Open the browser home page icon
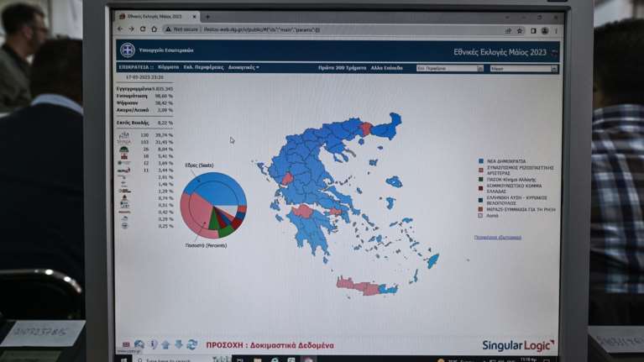Image resolution: width=644 pixels, height=362 pixels. coord(154,29)
